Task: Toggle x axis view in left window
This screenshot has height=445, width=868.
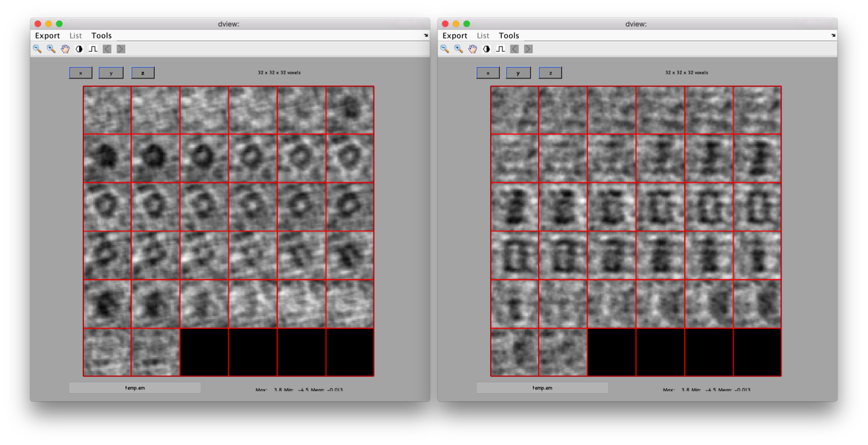Action: point(80,72)
